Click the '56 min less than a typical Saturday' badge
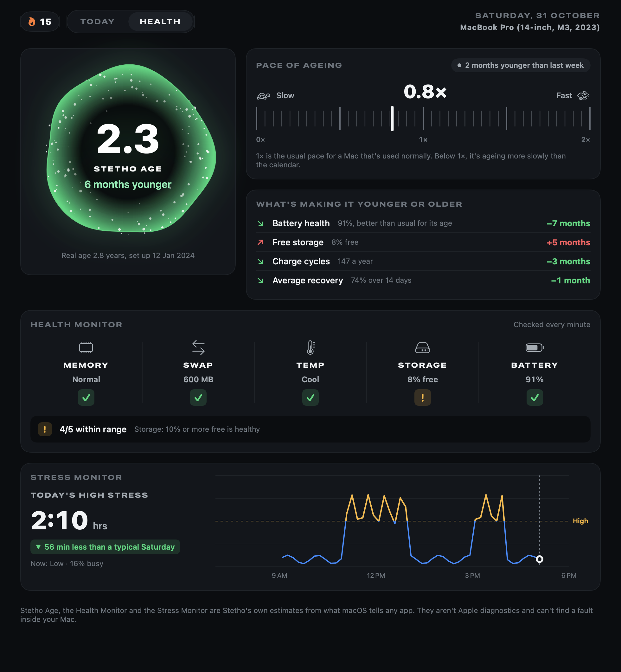This screenshot has width=621, height=672. pyautogui.click(x=105, y=547)
